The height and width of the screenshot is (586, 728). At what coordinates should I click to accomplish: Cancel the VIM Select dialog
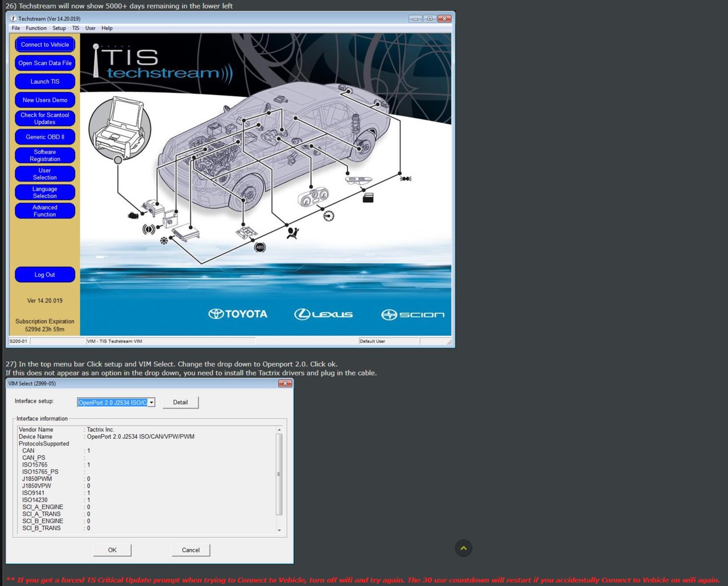pyautogui.click(x=191, y=550)
